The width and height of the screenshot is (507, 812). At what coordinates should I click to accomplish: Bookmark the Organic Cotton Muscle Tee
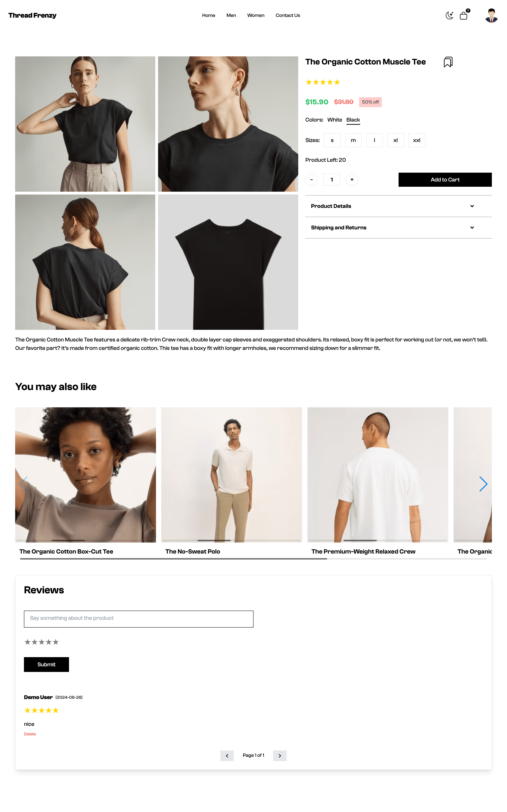[448, 62]
